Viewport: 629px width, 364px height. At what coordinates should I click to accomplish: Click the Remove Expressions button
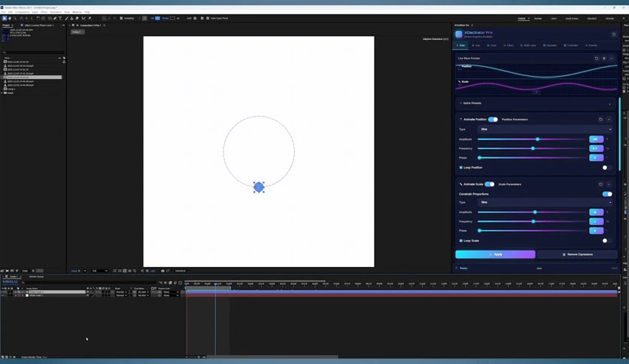(x=577, y=254)
